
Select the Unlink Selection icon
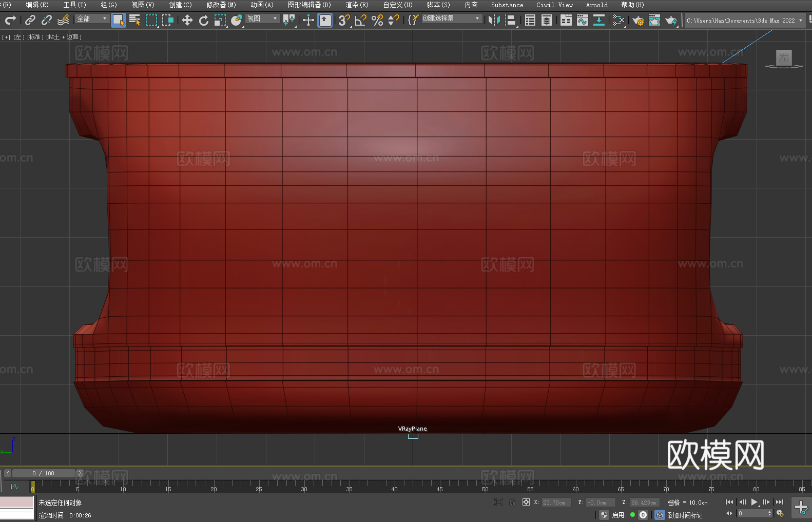47,20
